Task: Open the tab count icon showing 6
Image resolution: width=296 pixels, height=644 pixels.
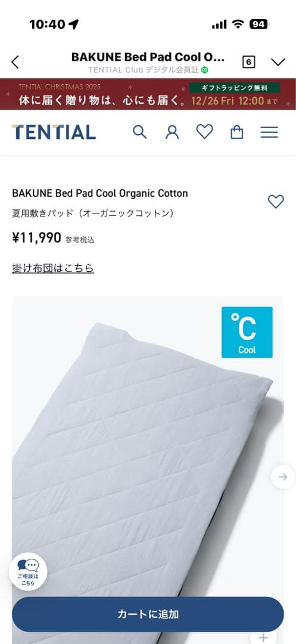Action: (x=248, y=62)
